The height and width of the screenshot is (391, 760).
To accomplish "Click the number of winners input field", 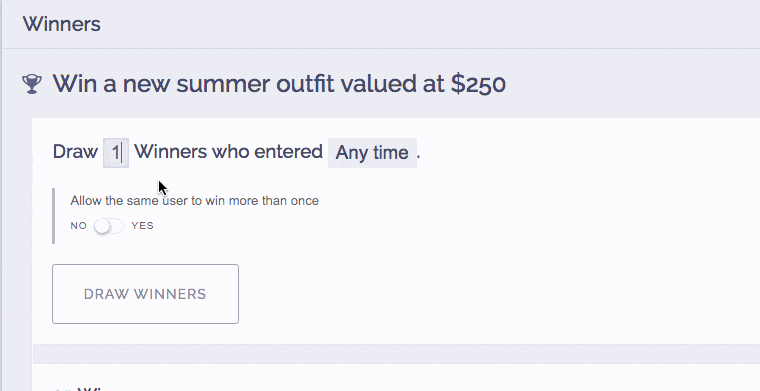I will pos(116,153).
